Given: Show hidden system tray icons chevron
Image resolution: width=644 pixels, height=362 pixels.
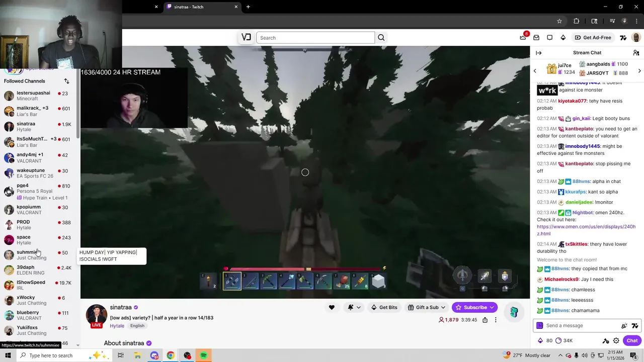Looking at the screenshot, I should point(560,355).
